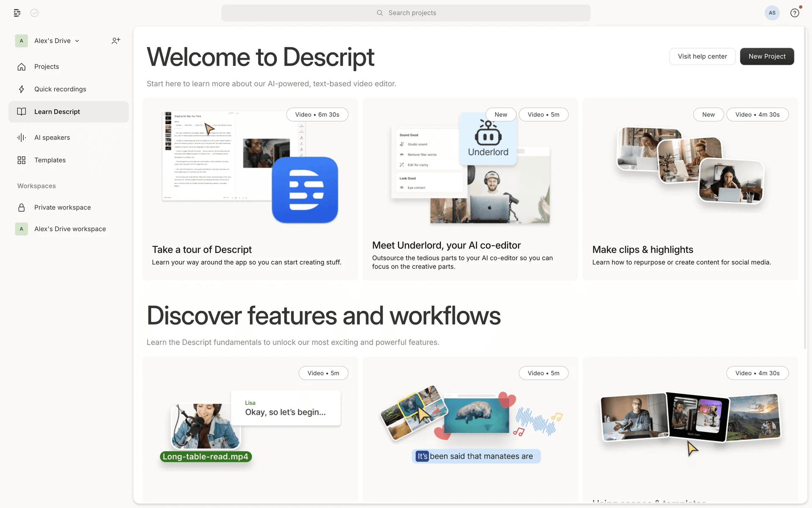Click the New Project button
Image resolution: width=812 pixels, height=508 pixels.
tap(767, 56)
